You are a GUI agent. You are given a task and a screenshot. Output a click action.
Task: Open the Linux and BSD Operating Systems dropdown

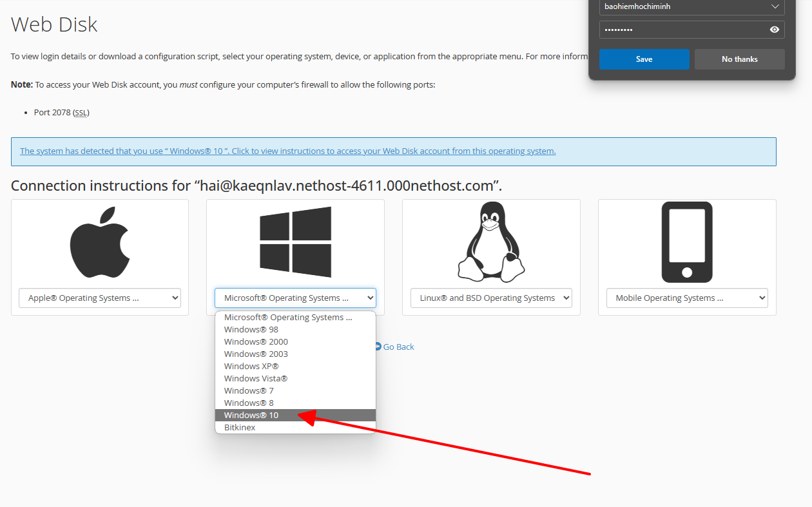point(491,298)
